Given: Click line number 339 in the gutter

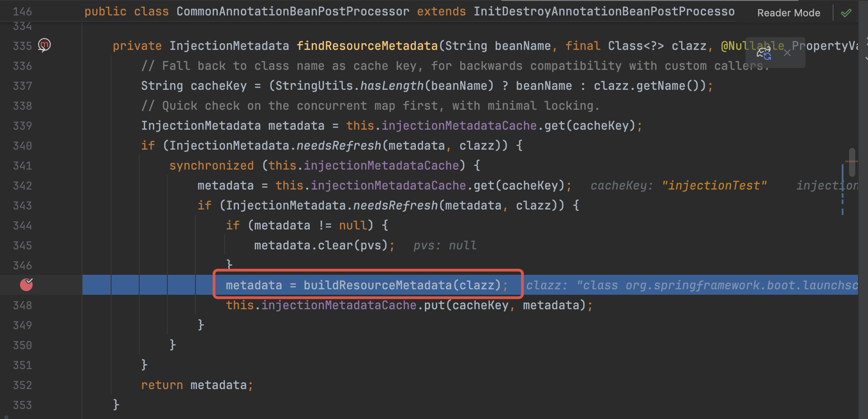Looking at the screenshot, I should [x=23, y=126].
